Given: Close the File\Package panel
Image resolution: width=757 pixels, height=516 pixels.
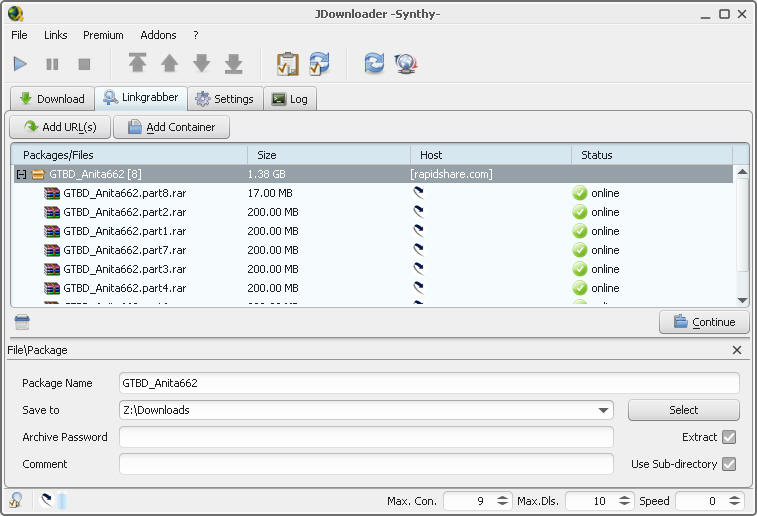Looking at the screenshot, I should (737, 350).
